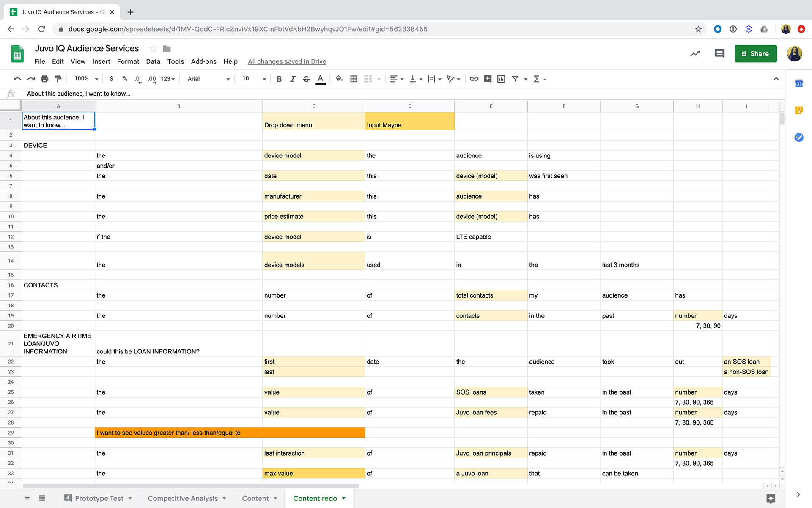The image size is (812, 508).
Task: Open comment history icon
Action: [x=719, y=53]
